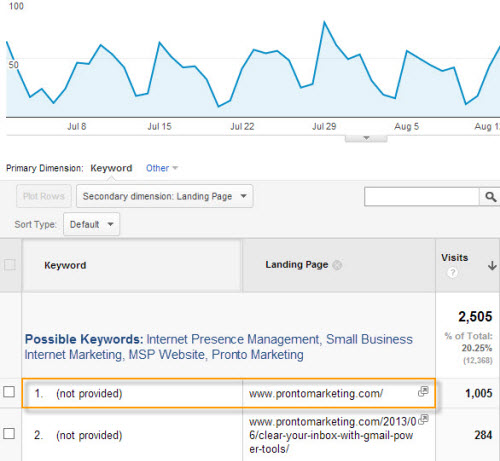Click the Aug 5 chart axis label
500x461 pixels.
406,127
